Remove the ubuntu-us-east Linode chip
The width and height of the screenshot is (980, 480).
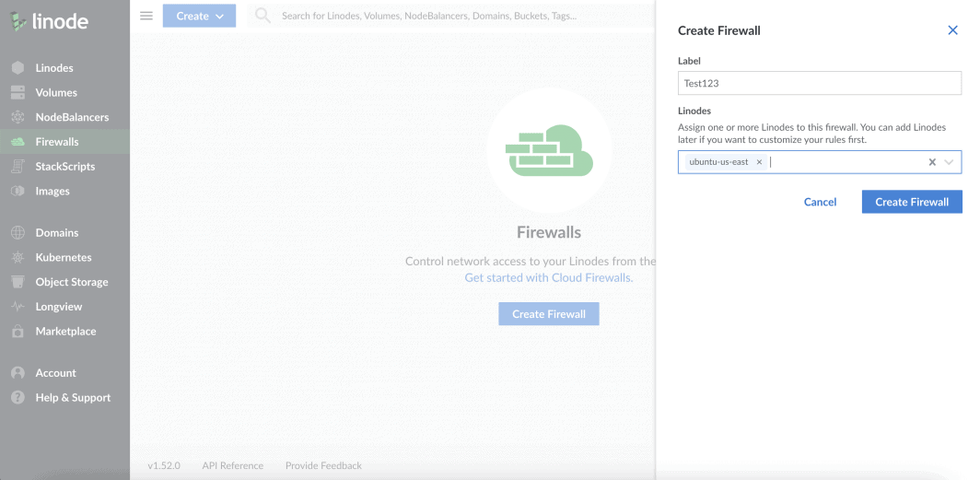(x=759, y=162)
